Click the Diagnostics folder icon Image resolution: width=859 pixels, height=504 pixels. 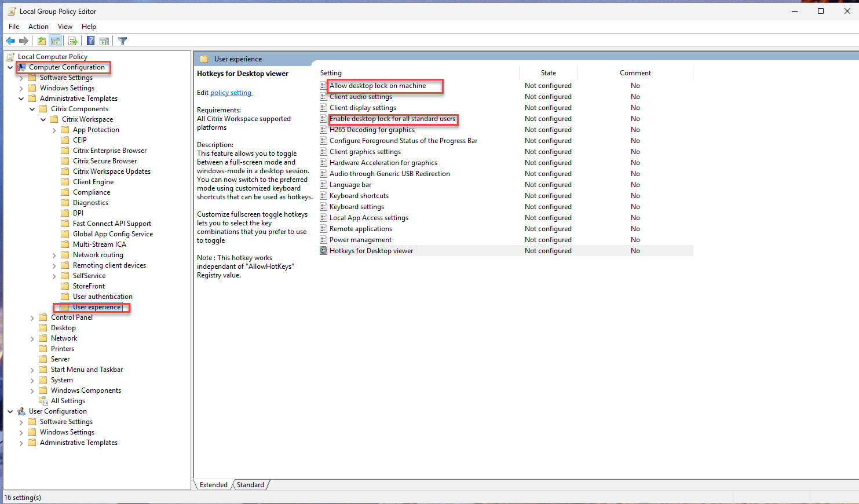pyautogui.click(x=65, y=203)
